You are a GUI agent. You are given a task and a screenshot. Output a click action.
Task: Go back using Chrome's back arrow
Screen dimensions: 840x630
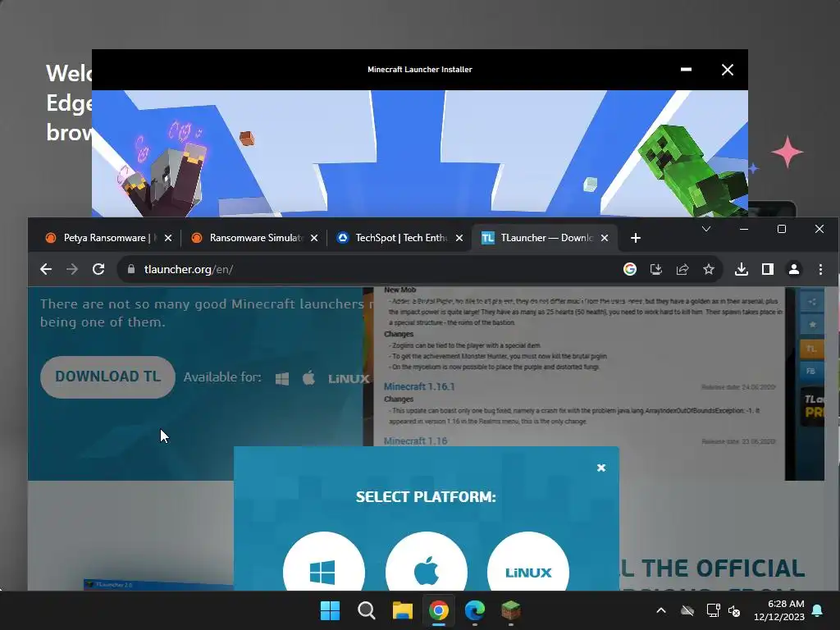pyautogui.click(x=46, y=269)
